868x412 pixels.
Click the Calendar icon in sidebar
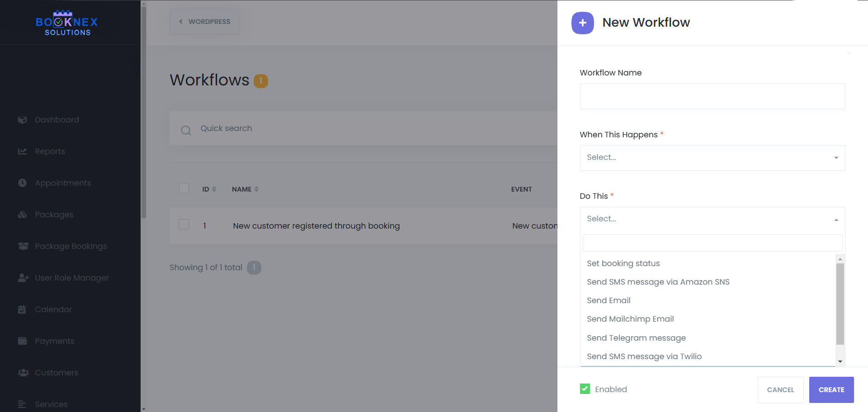click(x=22, y=309)
